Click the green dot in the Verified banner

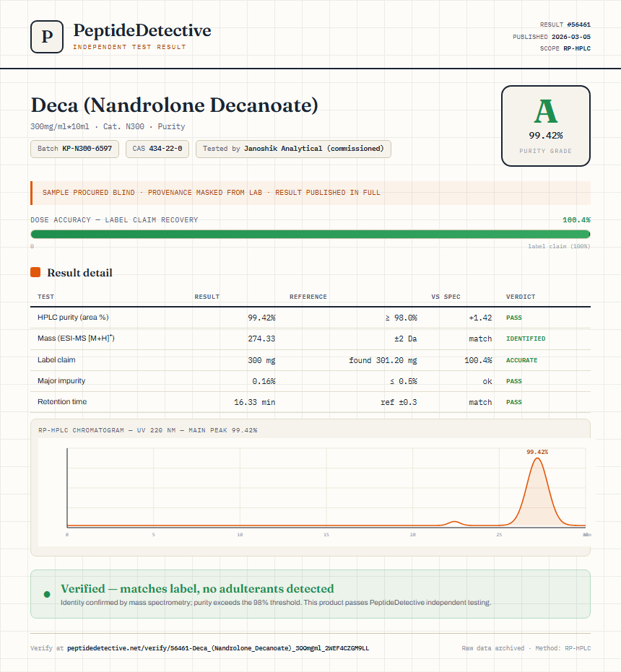click(47, 595)
